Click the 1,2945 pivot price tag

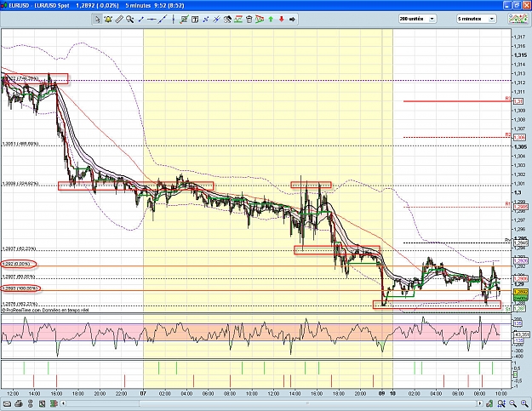(x=520, y=243)
